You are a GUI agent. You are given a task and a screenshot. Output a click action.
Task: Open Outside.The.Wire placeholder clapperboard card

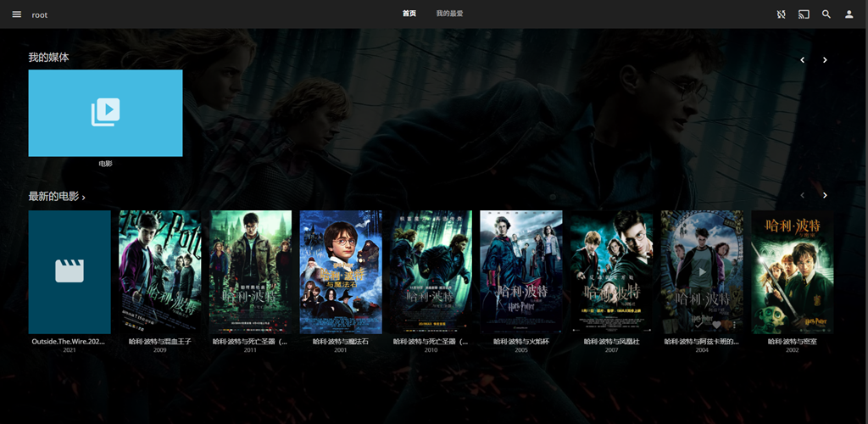click(x=70, y=271)
